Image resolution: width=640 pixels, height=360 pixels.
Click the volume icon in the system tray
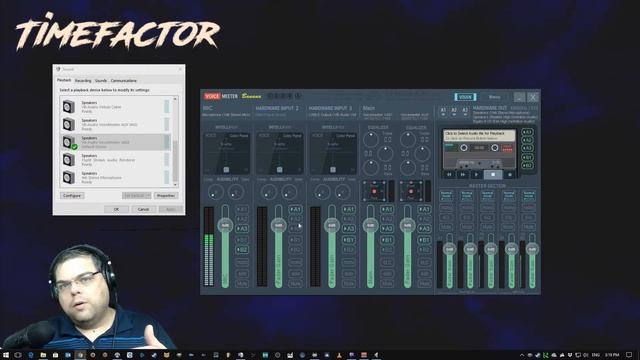[x=586, y=355]
